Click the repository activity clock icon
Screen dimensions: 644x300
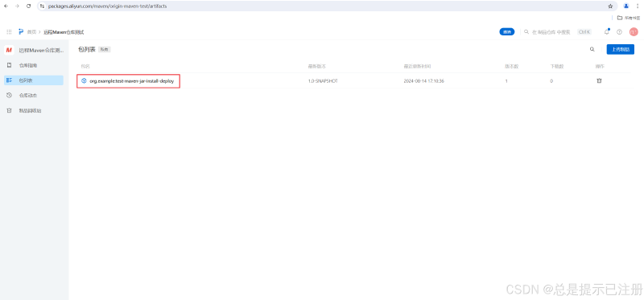pyautogui.click(x=9, y=95)
